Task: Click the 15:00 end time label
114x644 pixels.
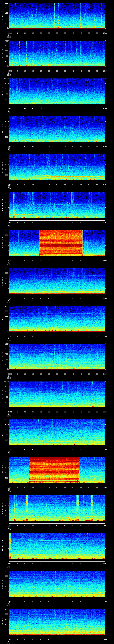Action: click(105, 33)
